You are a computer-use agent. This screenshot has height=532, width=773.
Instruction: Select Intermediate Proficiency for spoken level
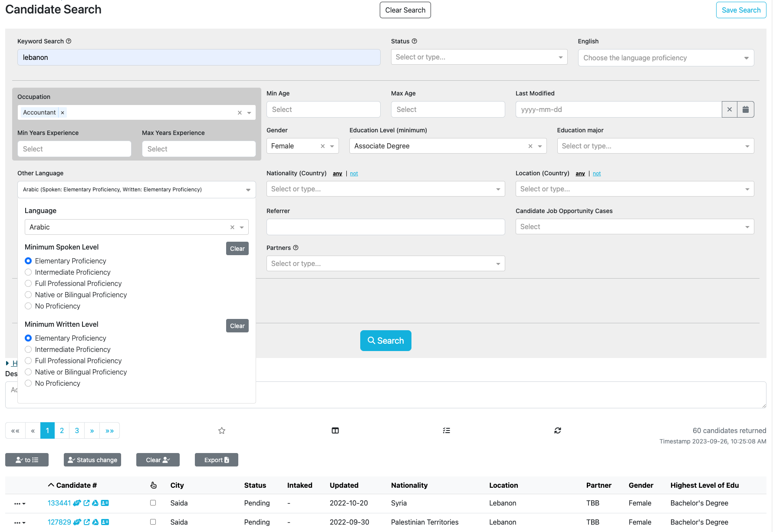click(28, 272)
